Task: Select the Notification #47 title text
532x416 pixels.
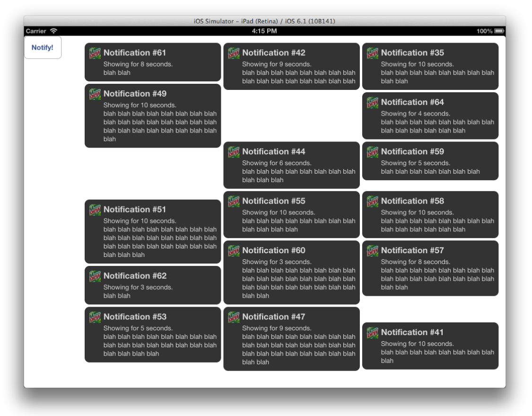Action: pos(273,317)
